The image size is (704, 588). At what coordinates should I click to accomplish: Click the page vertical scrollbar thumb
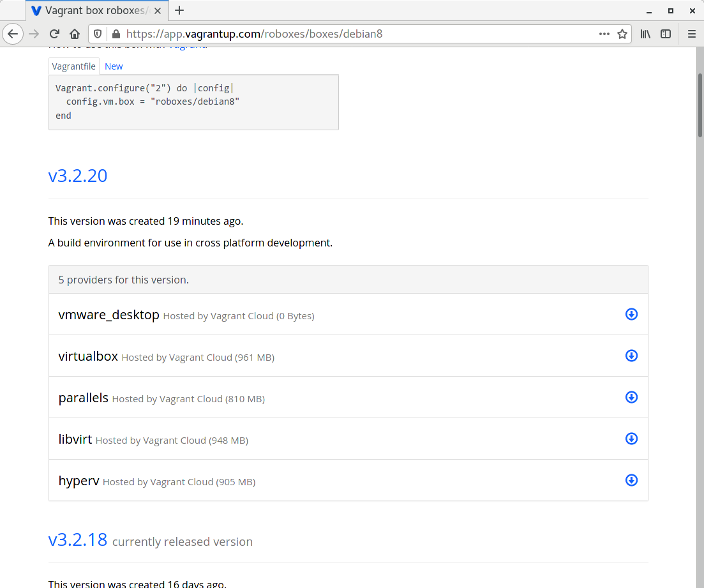click(x=700, y=105)
